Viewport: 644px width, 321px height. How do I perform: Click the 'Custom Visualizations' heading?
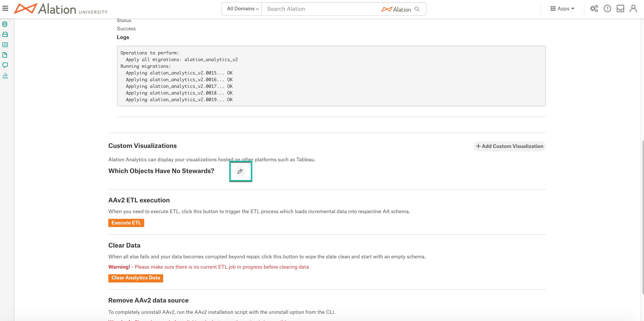142,146
